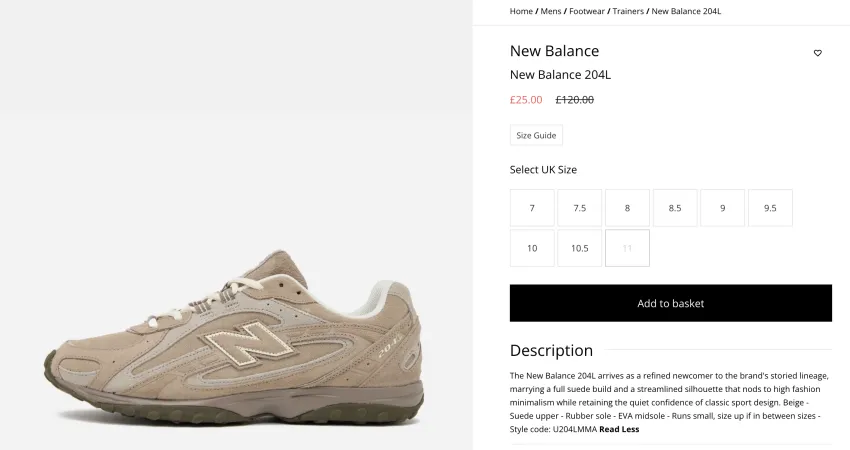The width and height of the screenshot is (850, 450).
Task: Click the greyed-out size 11 option
Action: 627,248
